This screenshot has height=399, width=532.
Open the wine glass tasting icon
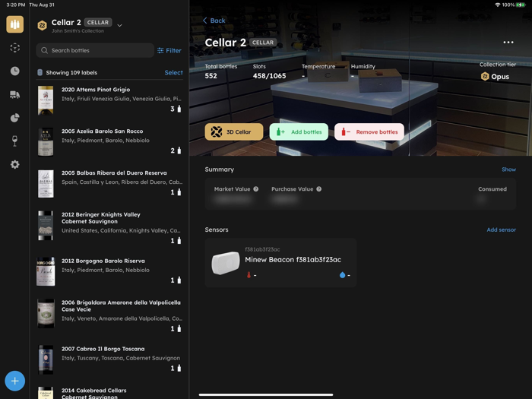pyautogui.click(x=15, y=141)
